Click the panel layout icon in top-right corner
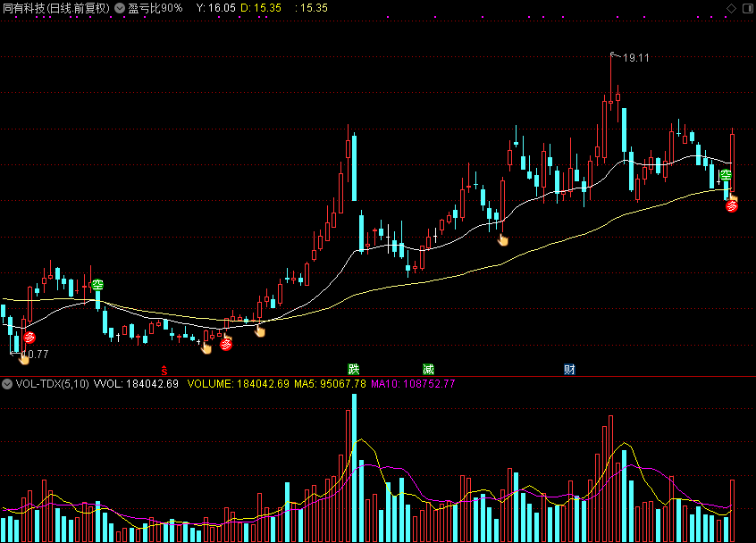Screen dimensions: 756x543 [x=748, y=8]
